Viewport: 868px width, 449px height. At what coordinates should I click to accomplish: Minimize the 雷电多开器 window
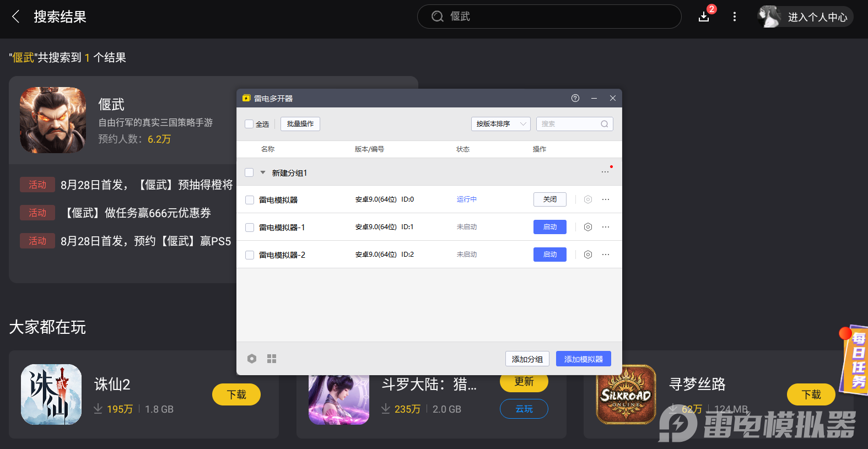point(594,98)
